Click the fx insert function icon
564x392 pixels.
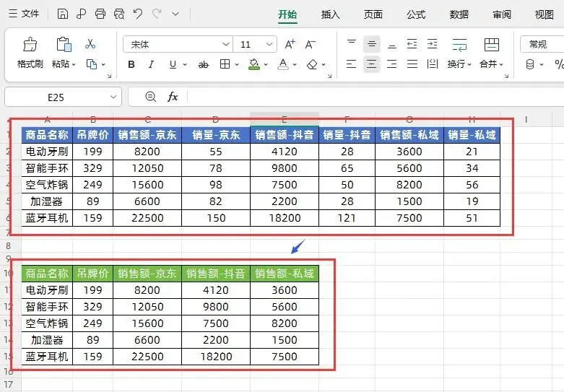click(173, 97)
